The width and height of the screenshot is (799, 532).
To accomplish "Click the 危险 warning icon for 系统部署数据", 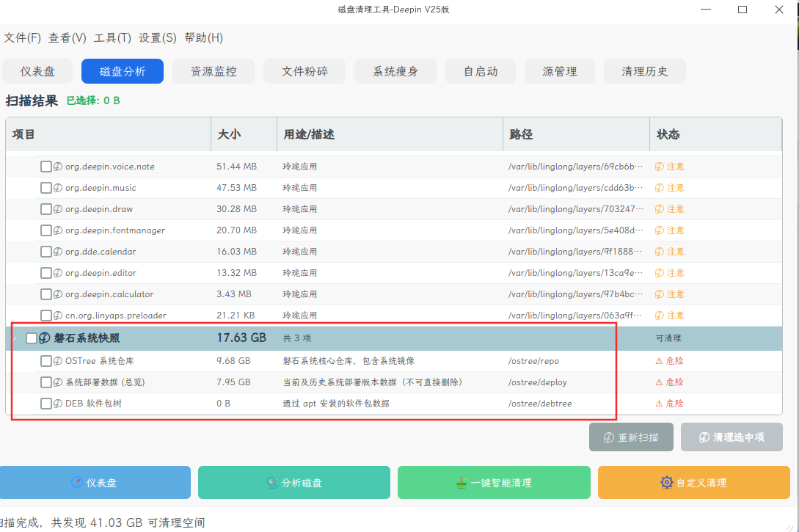I will click(x=659, y=382).
